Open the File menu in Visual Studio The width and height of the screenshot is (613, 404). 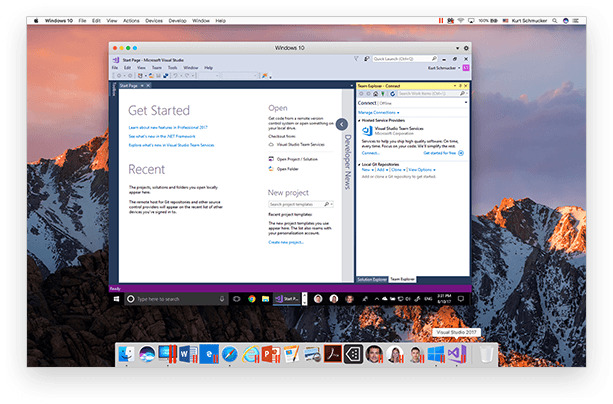[x=115, y=68]
